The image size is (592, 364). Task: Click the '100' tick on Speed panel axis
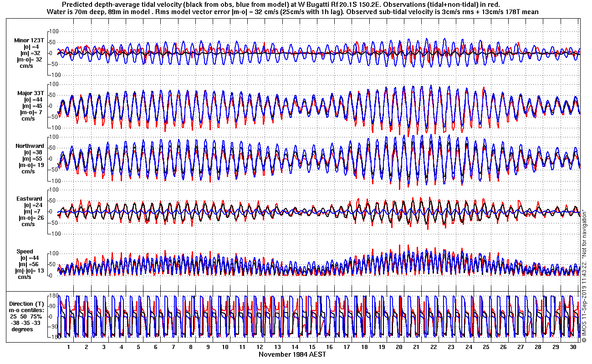[53, 253]
